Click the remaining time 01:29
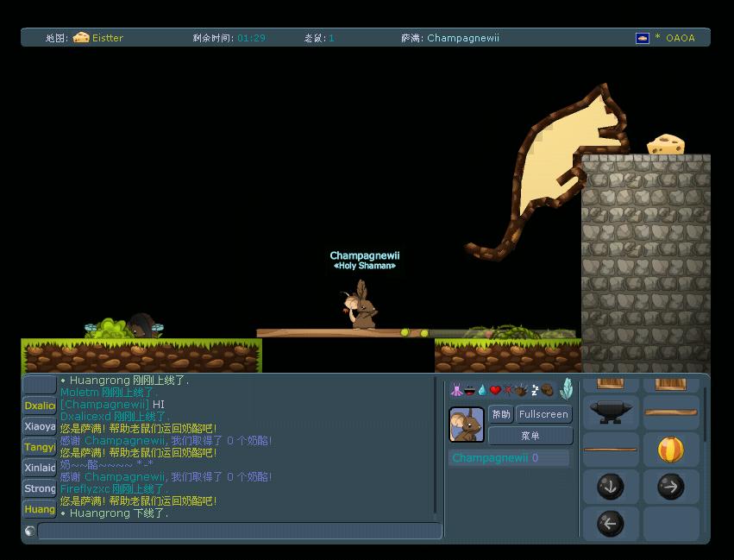The image size is (734, 560). pyautogui.click(x=251, y=38)
